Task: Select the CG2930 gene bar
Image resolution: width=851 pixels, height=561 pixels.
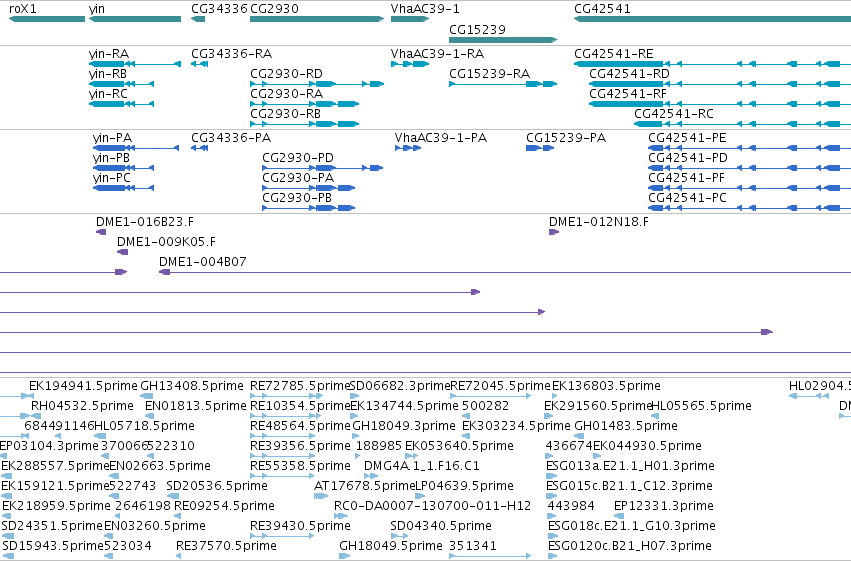Action: [x=317, y=19]
